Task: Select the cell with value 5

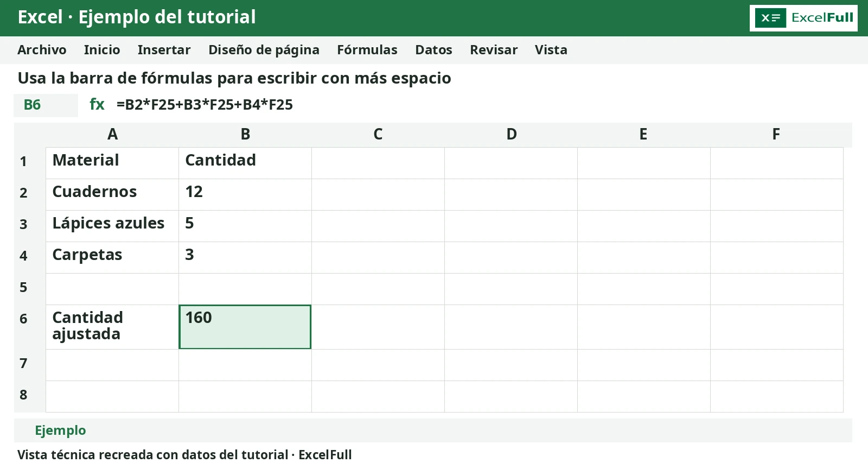Action: tap(245, 226)
